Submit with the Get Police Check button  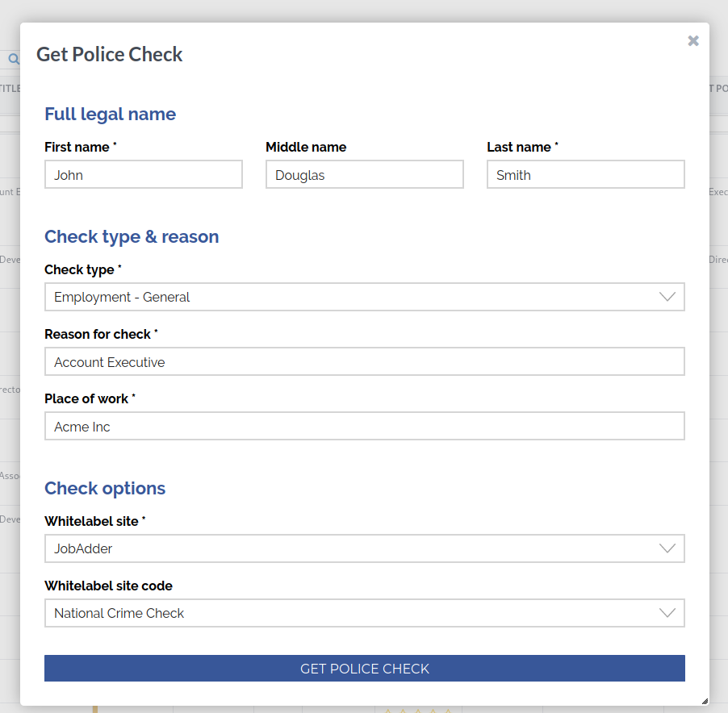point(364,669)
